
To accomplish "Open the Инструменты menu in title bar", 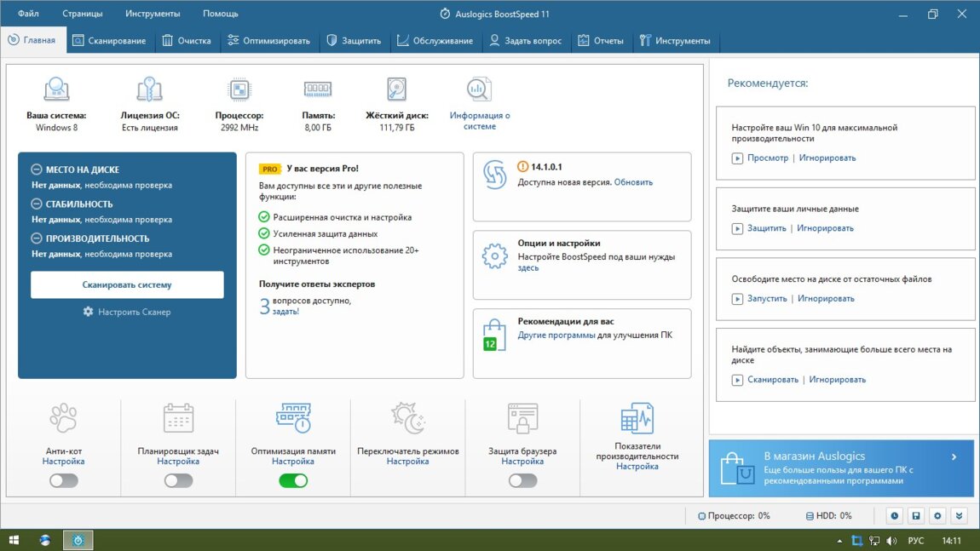I will (153, 14).
